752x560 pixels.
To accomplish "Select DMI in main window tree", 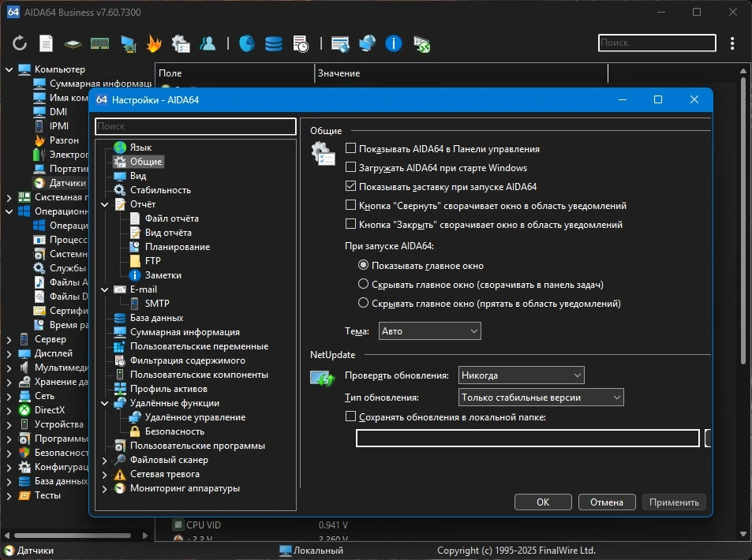I will point(58,112).
